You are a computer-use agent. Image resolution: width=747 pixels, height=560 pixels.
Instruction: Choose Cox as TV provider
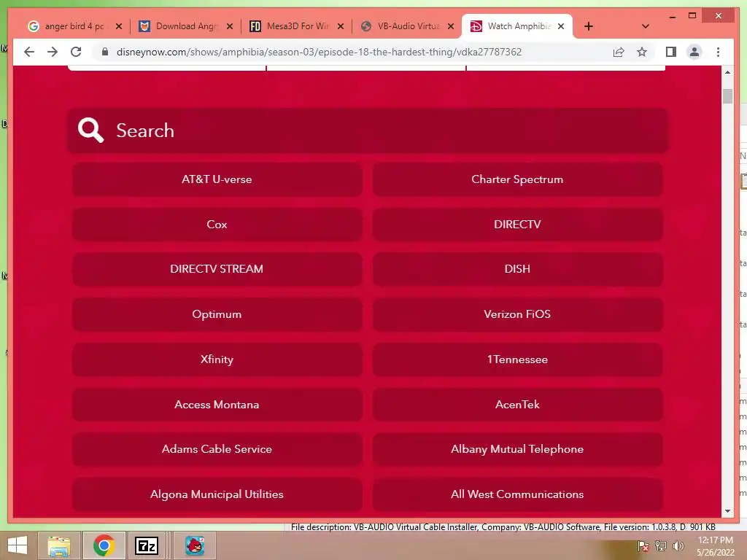click(217, 225)
